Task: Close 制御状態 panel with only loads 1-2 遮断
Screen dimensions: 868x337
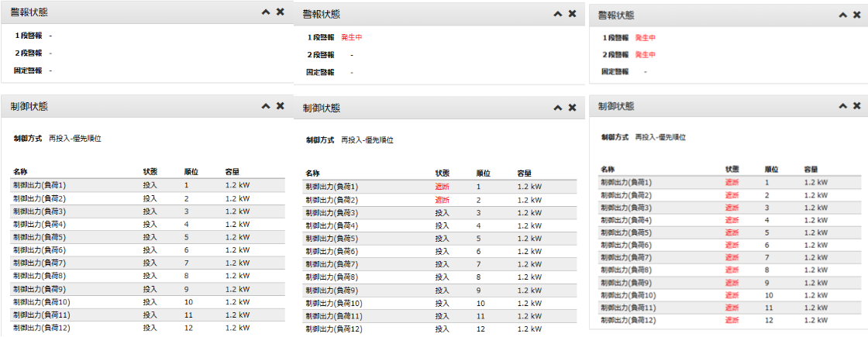Action: (x=572, y=108)
